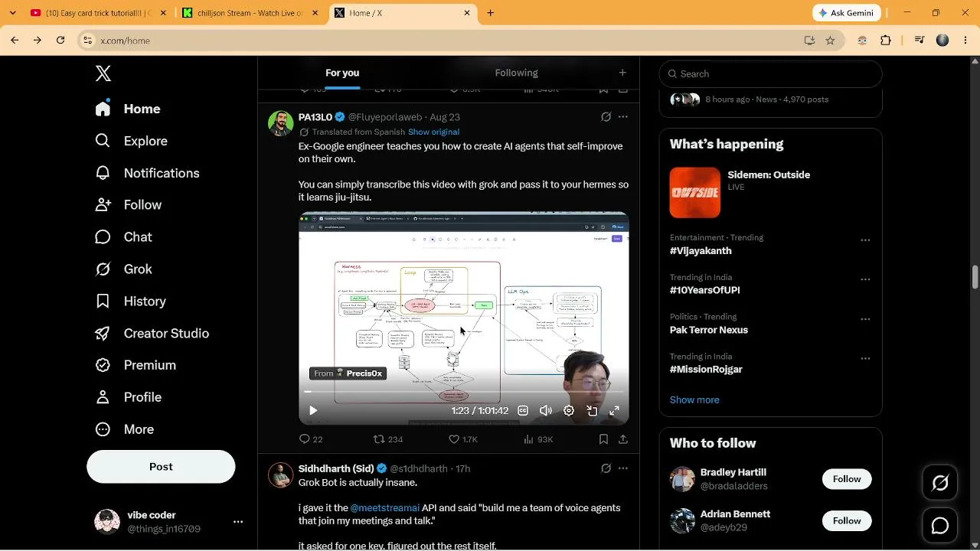
Task: Open the From PrecisOx source label
Action: [348, 373]
